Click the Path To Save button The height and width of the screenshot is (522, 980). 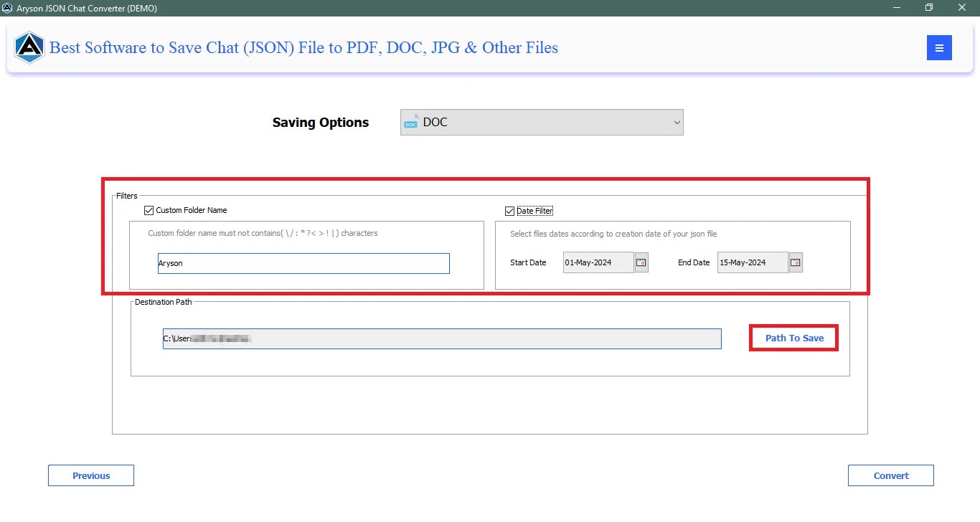(x=794, y=338)
